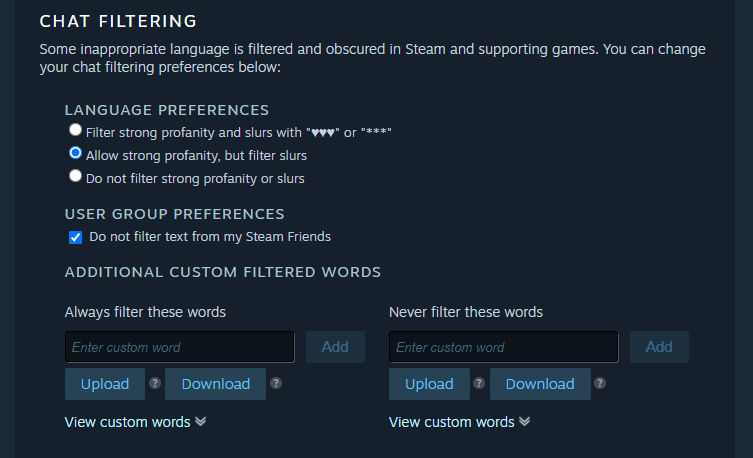The image size is (753, 458).
Task: Click Add button for always-filtered words
Action: (335, 347)
